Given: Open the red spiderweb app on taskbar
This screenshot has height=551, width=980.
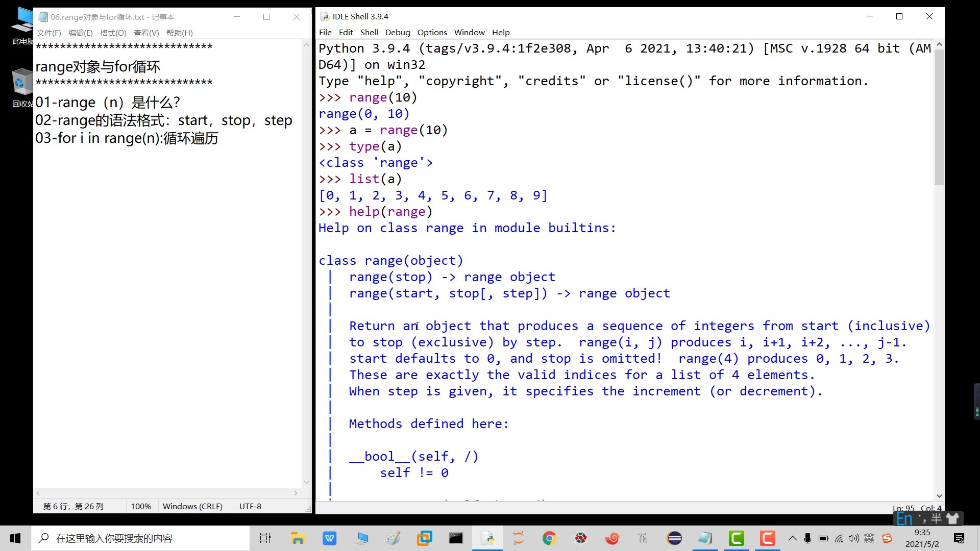Looking at the screenshot, I should [x=581, y=538].
